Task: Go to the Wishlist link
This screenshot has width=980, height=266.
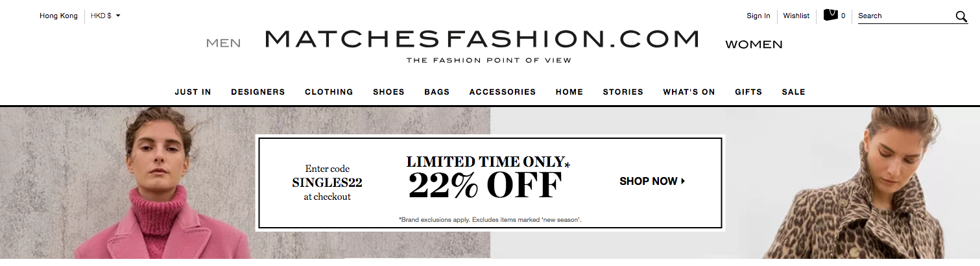Action: (796, 16)
